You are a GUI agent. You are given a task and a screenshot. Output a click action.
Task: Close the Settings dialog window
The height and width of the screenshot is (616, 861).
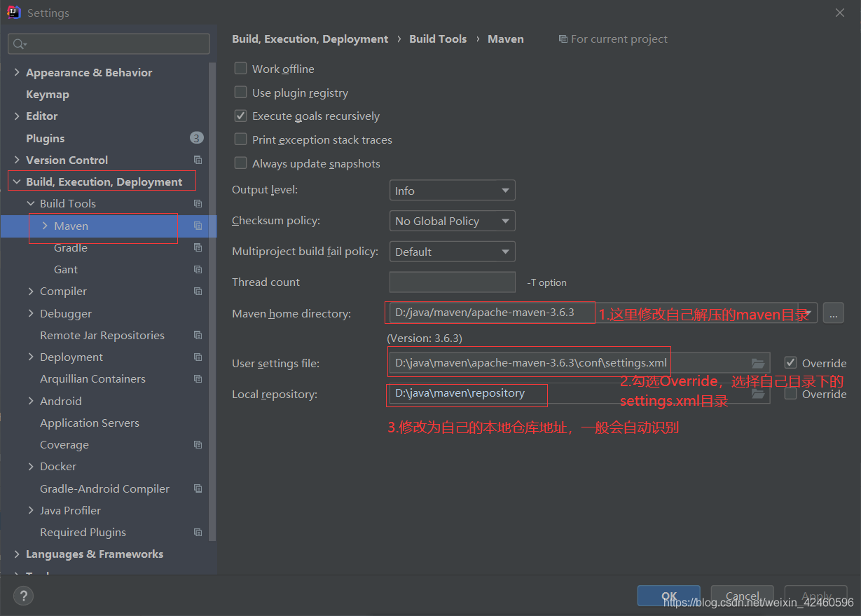click(x=840, y=13)
